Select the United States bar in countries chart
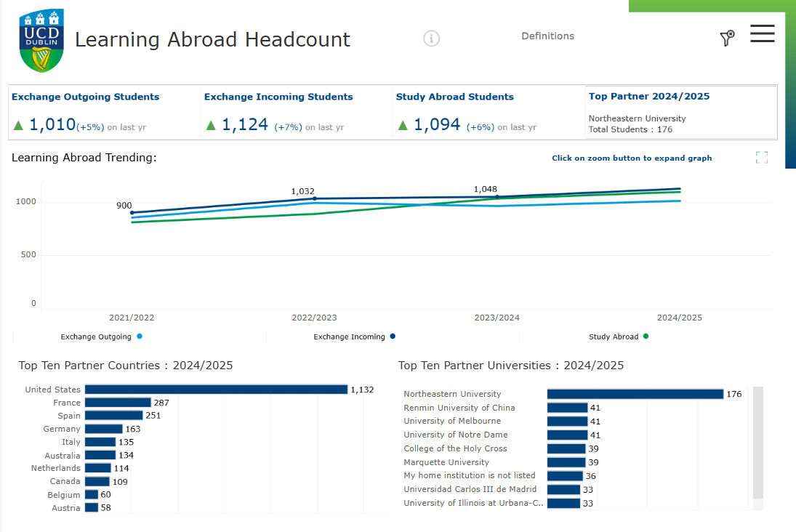The image size is (796, 532). pos(216,390)
